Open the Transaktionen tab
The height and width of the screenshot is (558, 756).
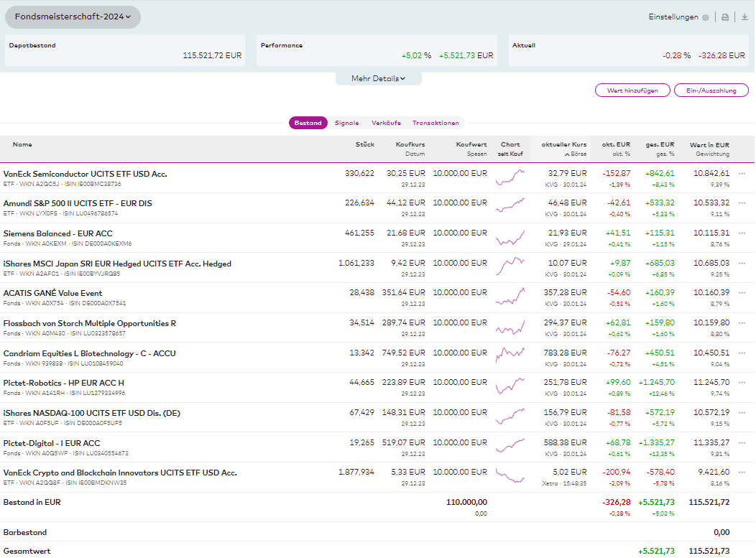[435, 123]
